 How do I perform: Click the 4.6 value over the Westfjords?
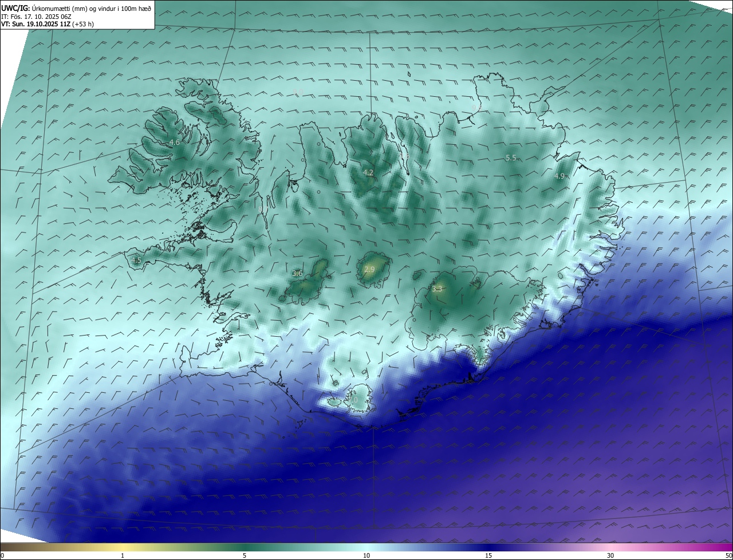tap(174, 142)
